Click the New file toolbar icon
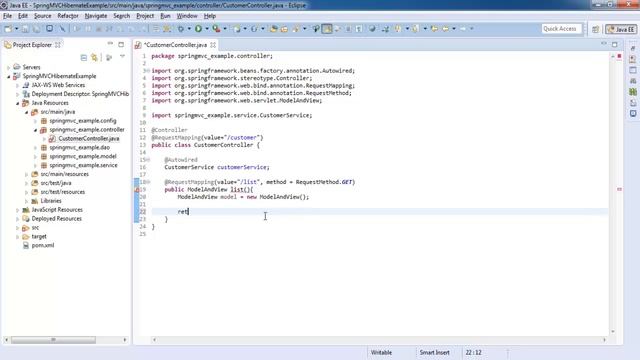This screenshot has width=640, height=360. pyautogui.click(x=8, y=29)
